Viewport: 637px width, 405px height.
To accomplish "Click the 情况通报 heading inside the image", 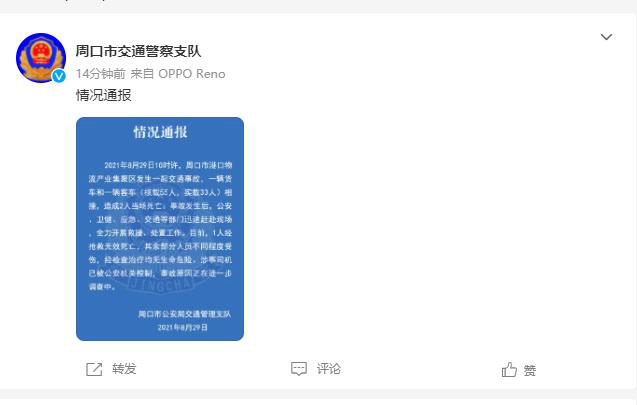I will 160,132.
